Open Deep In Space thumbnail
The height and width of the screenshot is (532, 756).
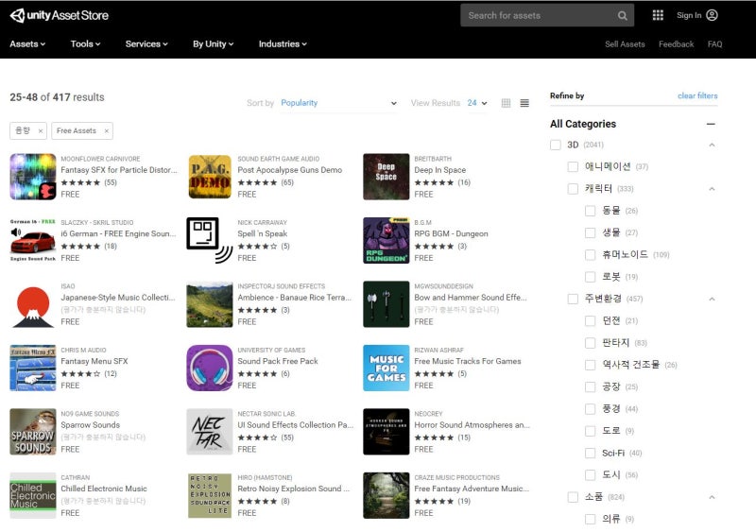click(x=387, y=177)
